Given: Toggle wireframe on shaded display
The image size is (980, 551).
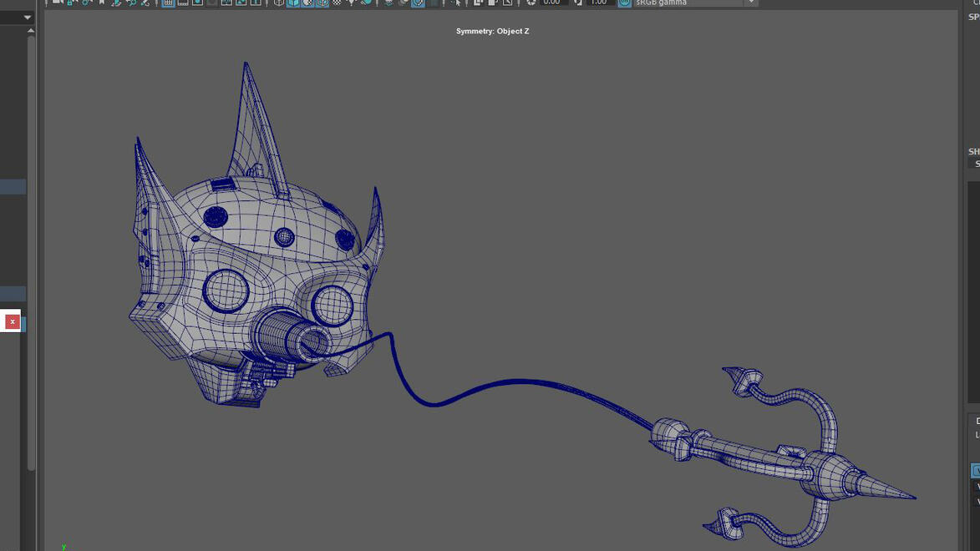Looking at the screenshot, I should pyautogui.click(x=322, y=3).
